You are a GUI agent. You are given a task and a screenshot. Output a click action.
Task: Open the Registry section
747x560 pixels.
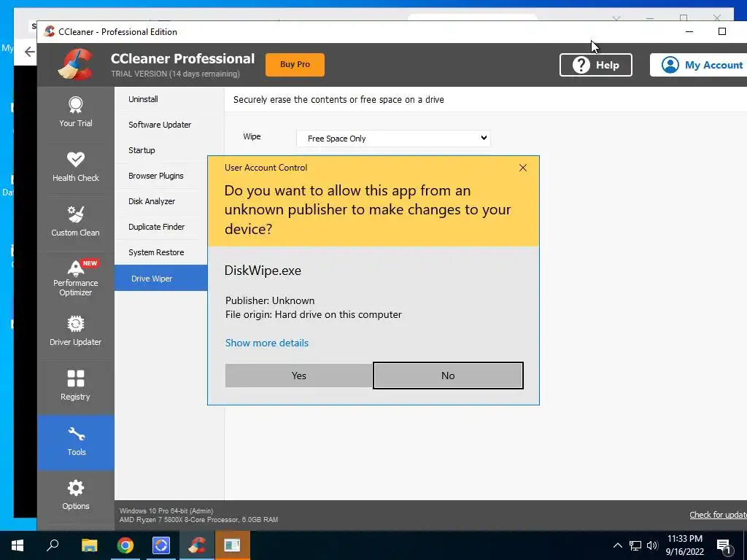[76, 386]
